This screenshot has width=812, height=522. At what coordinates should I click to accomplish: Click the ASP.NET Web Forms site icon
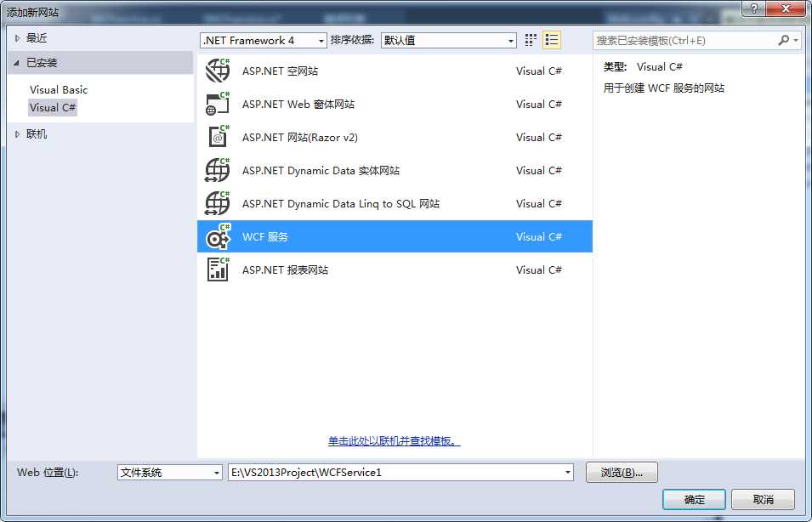(x=218, y=104)
